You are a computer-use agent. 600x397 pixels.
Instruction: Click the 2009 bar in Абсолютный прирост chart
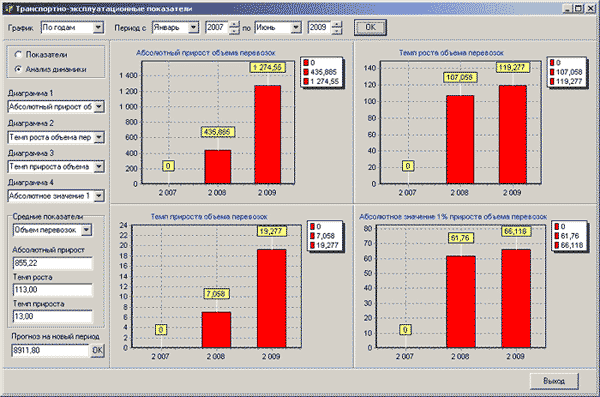[267, 134]
